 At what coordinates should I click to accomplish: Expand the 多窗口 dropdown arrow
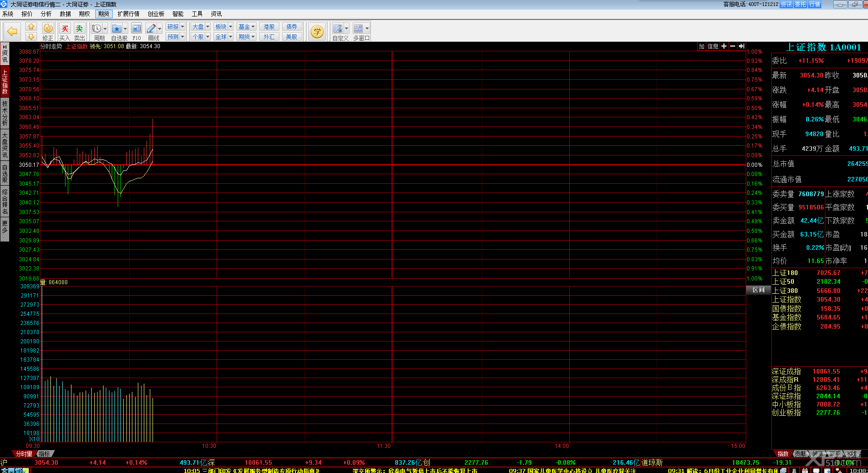pos(367,28)
